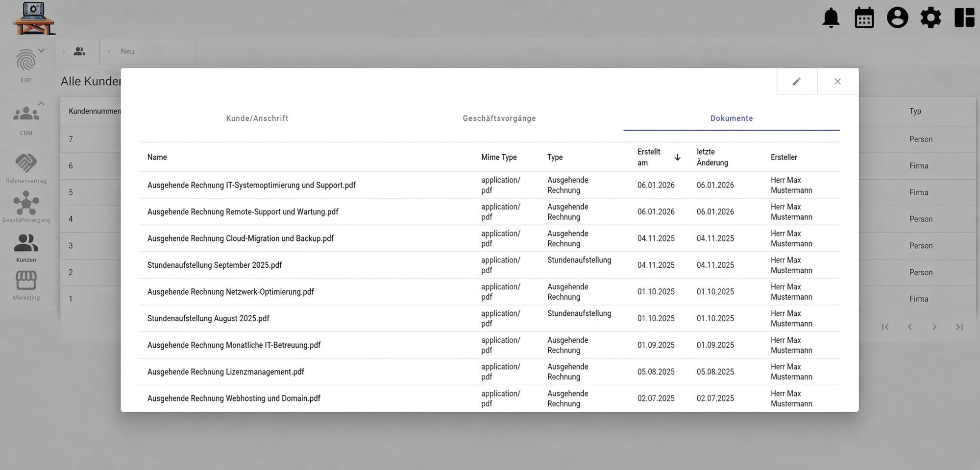Open the user account icon
Image resolution: width=980 pixels, height=470 pixels.
tap(897, 18)
